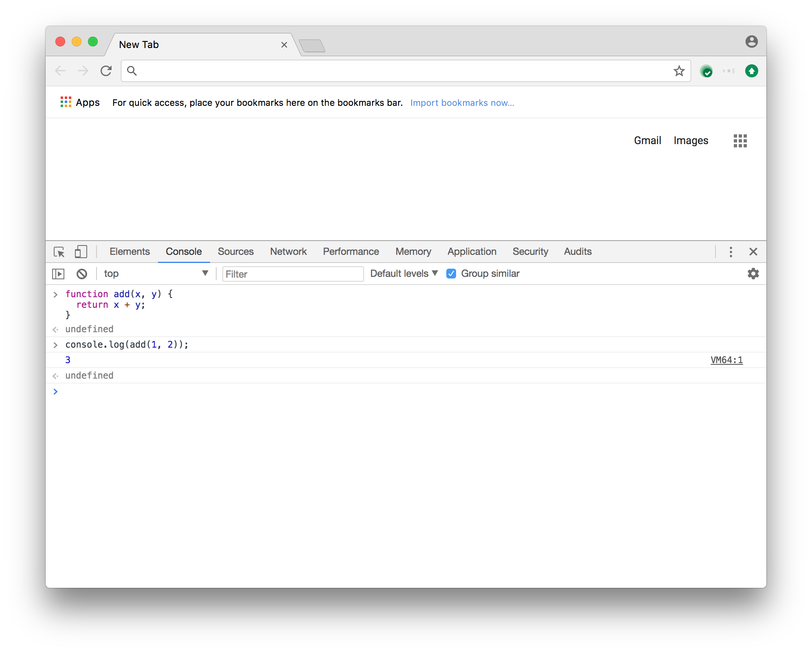The width and height of the screenshot is (812, 653).
Task: Open the top context dropdown
Action: [156, 274]
